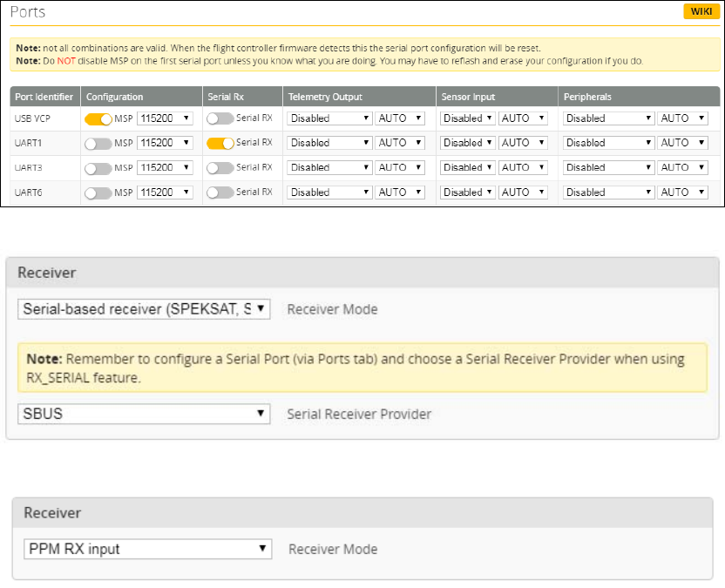The width and height of the screenshot is (725, 588).
Task: Expand UART3 Sensor Input dropdown
Action: click(x=467, y=167)
